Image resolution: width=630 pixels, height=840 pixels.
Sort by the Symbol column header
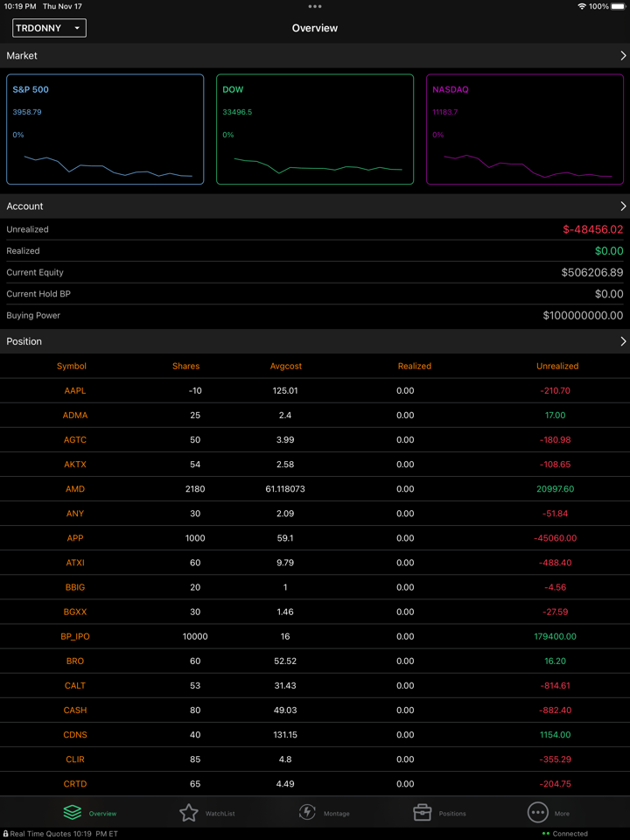(72, 366)
